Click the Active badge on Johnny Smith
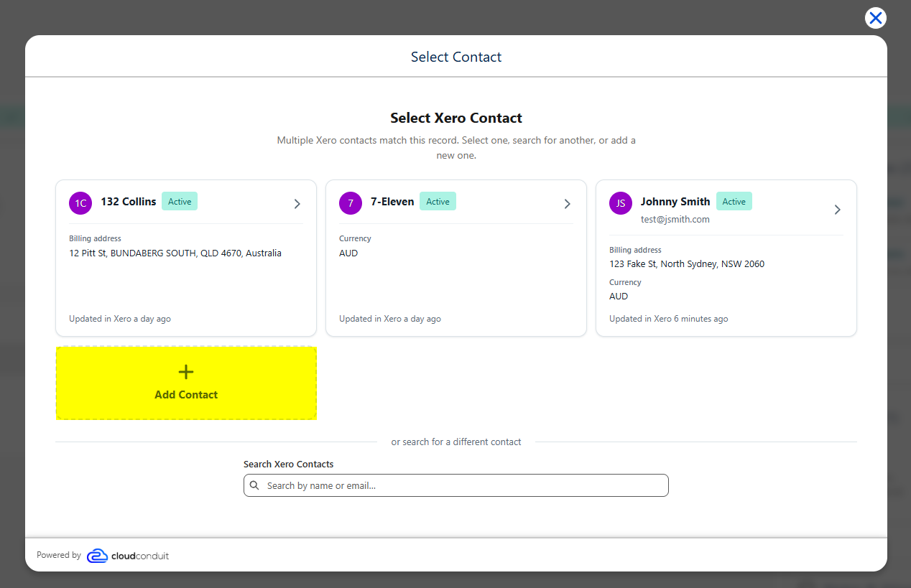Viewport: 911px width, 588px height. click(734, 202)
